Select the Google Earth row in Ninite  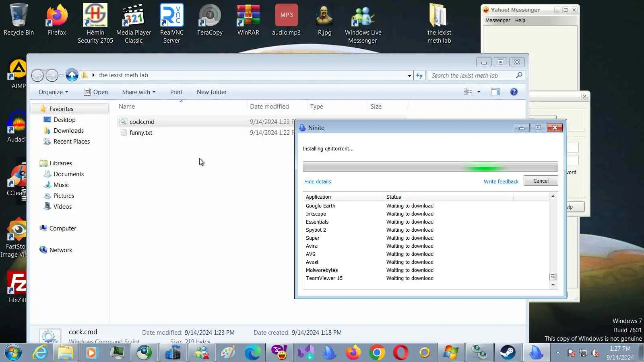pos(426,206)
